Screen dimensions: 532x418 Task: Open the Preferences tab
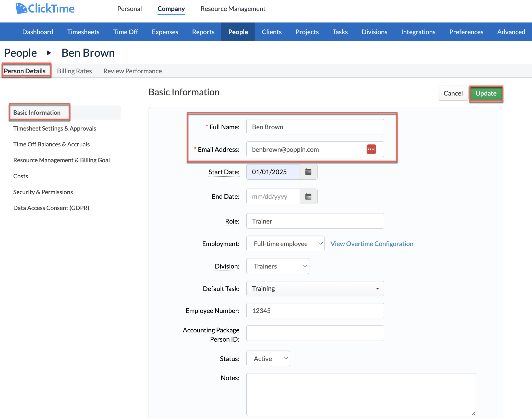point(466,32)
